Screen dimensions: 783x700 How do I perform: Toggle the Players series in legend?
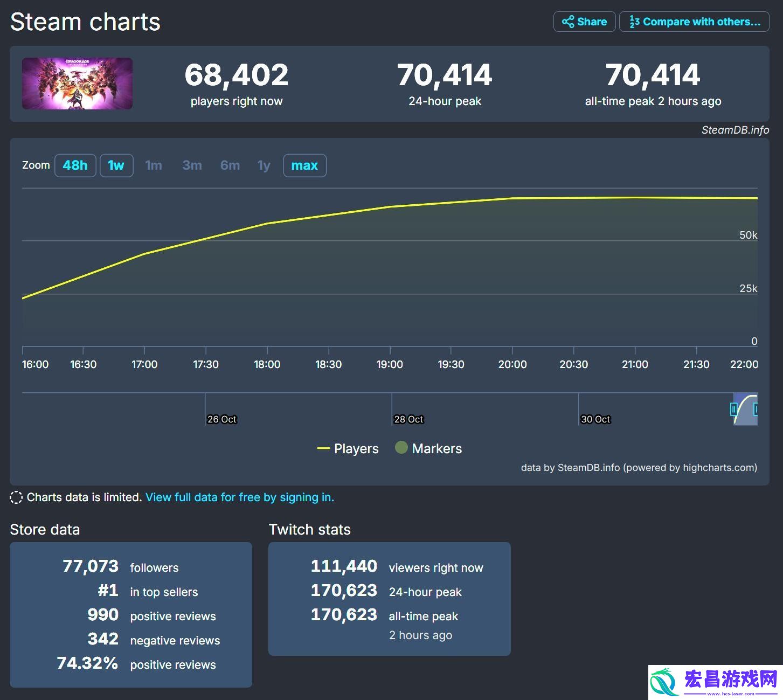coord(348,448)
